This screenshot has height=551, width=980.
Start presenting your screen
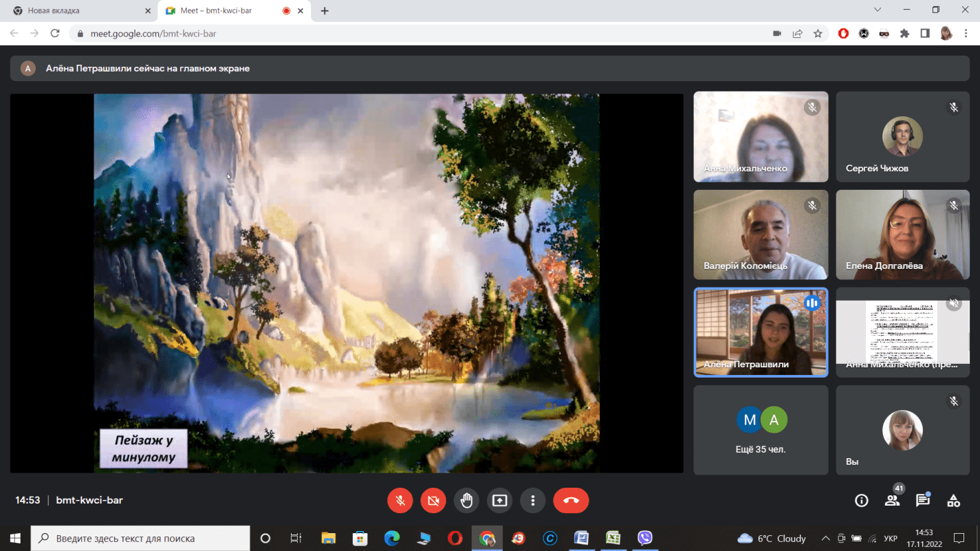(499, 501)
